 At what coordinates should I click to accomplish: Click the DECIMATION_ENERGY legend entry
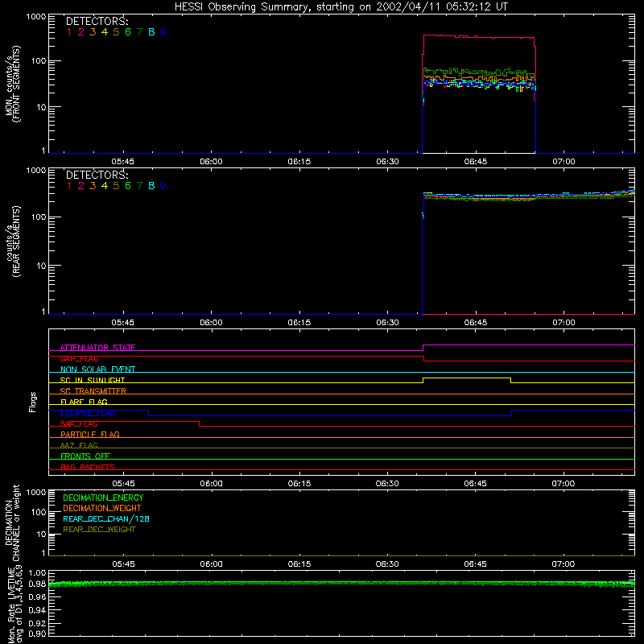(103, 497)
